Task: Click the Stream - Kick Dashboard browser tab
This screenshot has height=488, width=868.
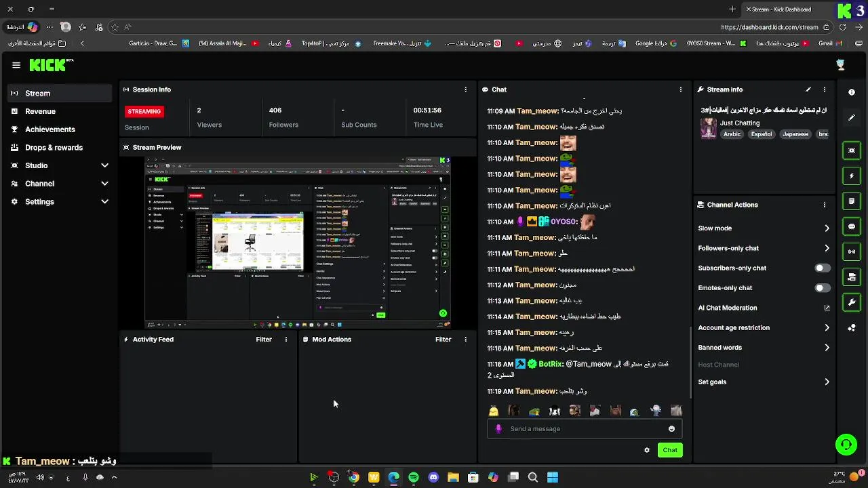Action: tap(787, 9)
